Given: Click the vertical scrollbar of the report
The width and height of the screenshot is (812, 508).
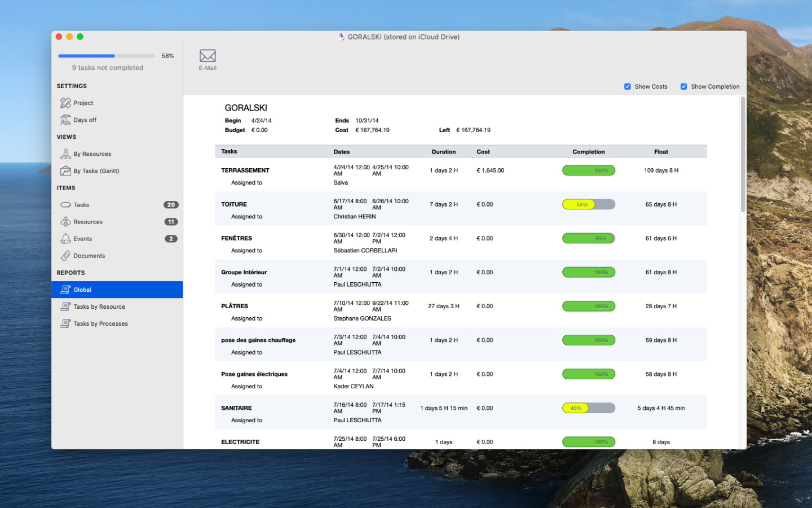Looking at the screenshot, I should [x=743, y=155].
